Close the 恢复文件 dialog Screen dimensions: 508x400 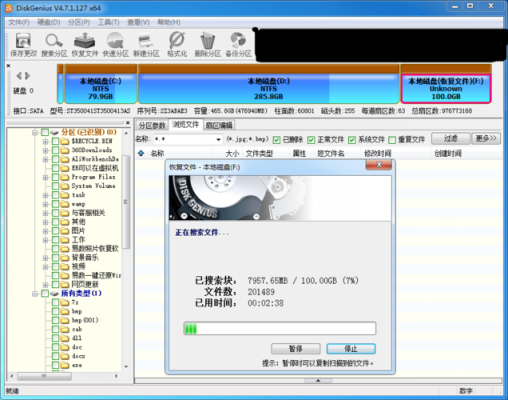[379, 165]
